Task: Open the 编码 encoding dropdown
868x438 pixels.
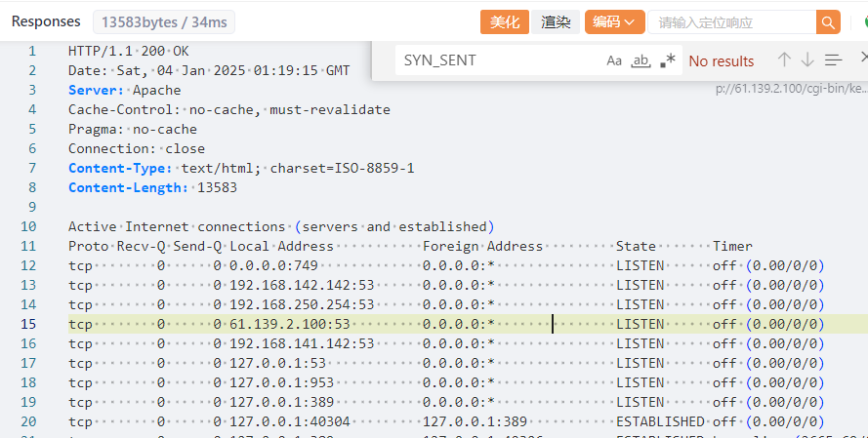Action: coord(614,22)
